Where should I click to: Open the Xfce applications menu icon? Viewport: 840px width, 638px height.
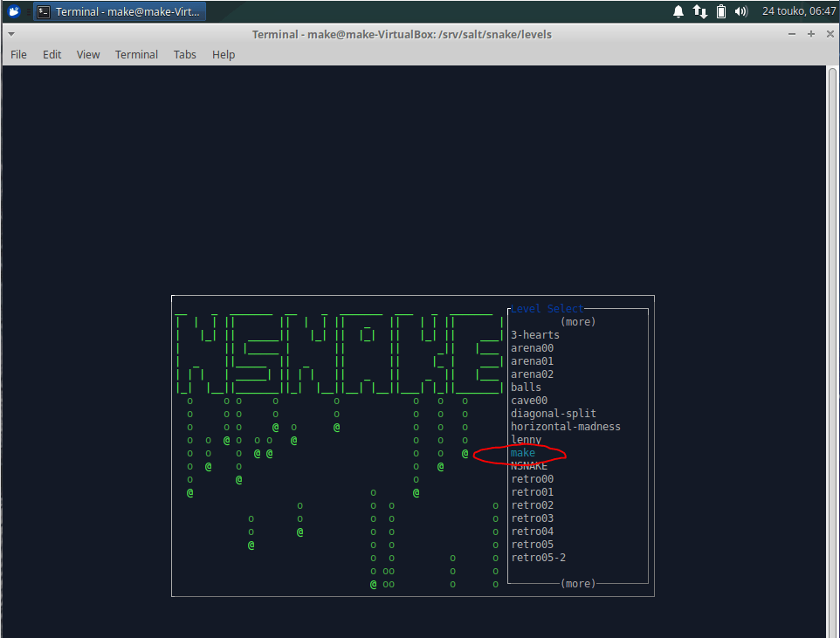[14, 11]
